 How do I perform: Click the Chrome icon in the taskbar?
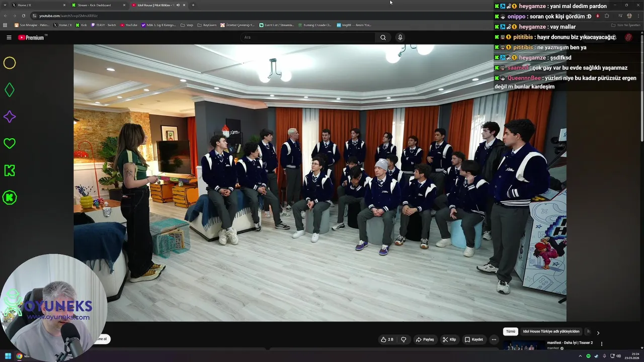pyautogui.click(x=19, y=356)
